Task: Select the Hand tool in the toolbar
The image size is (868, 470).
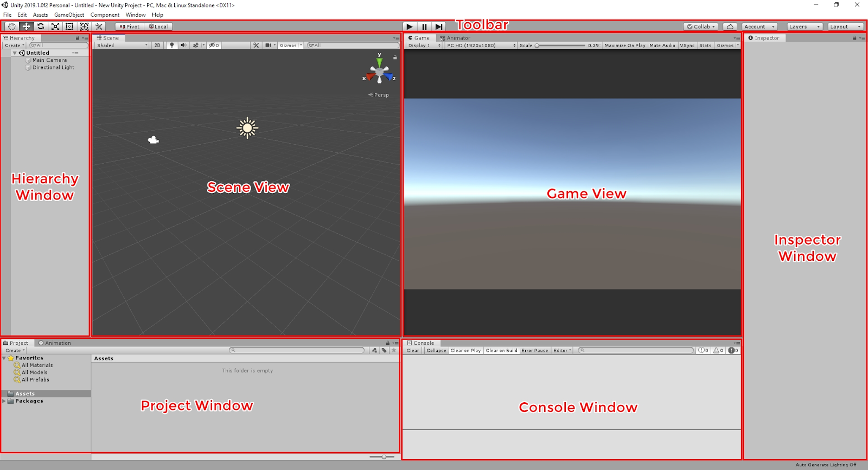Action: 11,27
